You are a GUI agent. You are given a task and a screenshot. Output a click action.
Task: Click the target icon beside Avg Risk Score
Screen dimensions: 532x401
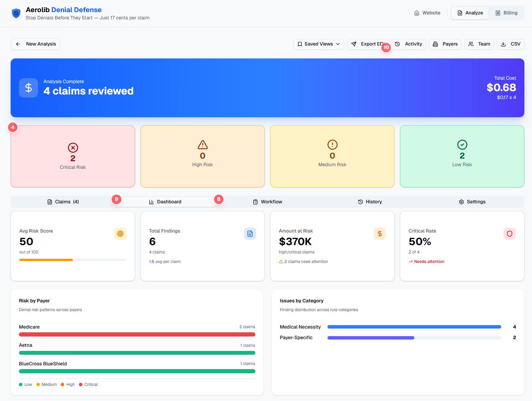click(120, 234)
